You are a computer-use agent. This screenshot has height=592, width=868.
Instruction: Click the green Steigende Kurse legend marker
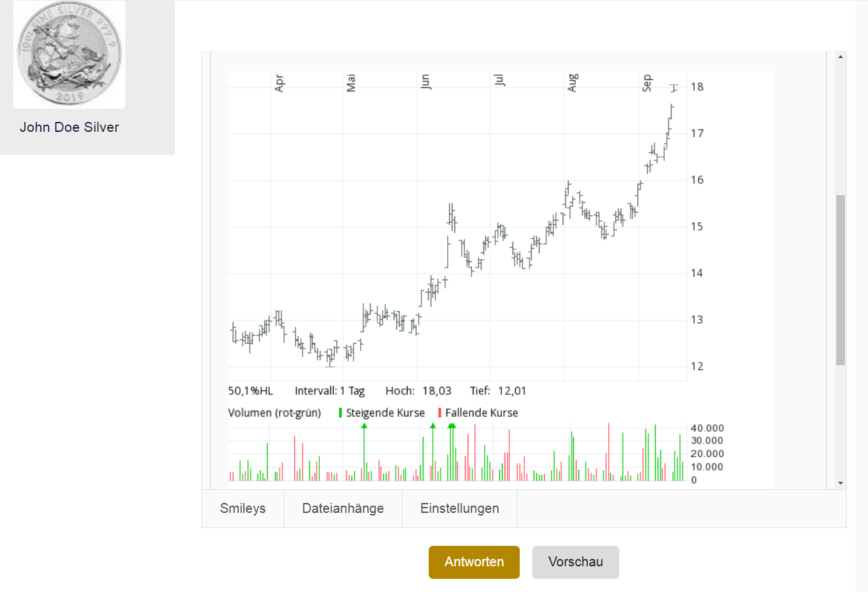tap(340, 413)
